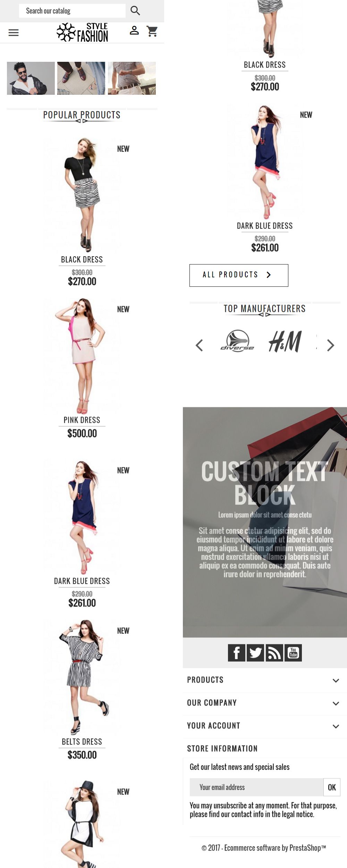Expand the Our Company footer section
347x868 pixels.
265,703
